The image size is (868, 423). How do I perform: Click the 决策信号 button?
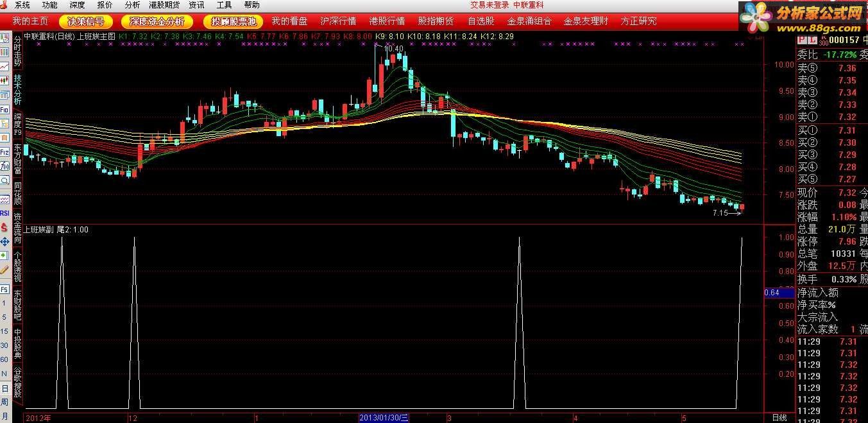[x=86, y=21]
